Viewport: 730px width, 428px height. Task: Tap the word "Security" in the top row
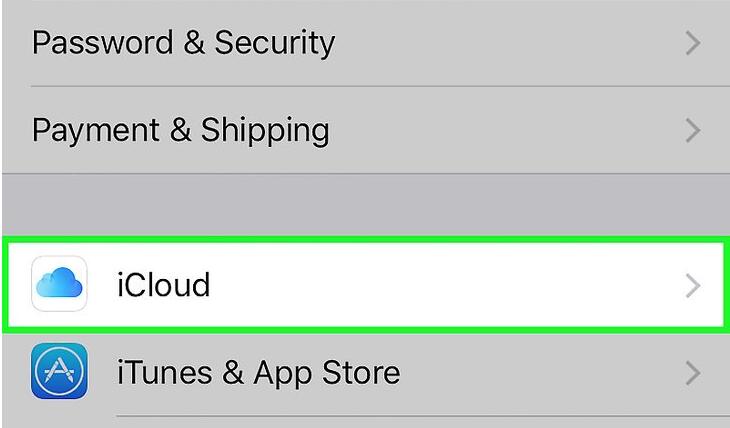272,43
